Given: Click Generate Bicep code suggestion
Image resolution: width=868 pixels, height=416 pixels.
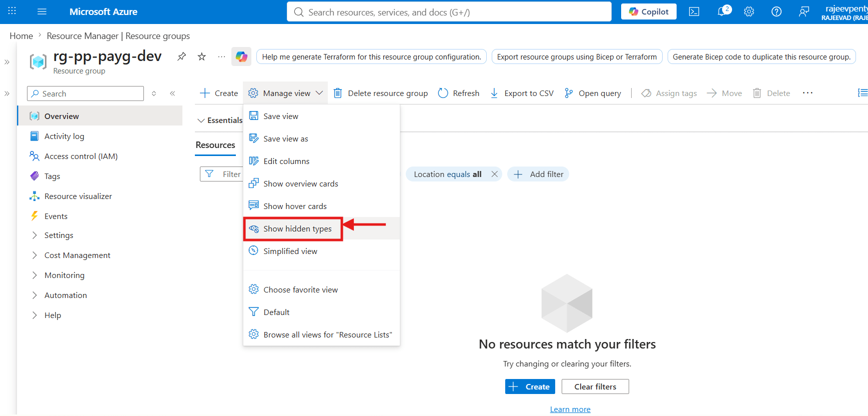Looking at the screenshot, I should (762, 56).
